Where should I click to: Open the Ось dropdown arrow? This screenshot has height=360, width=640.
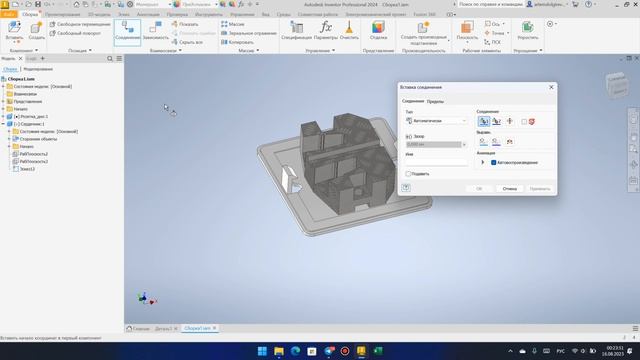click(503, 24)
